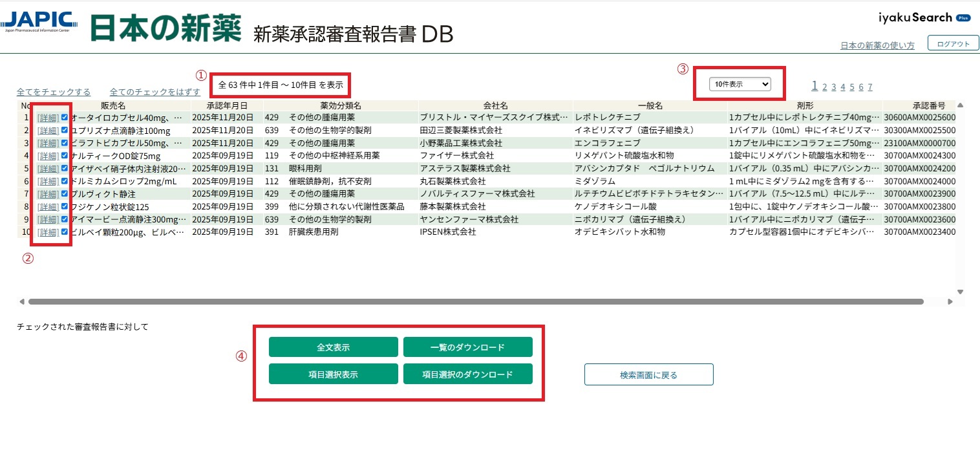Screen dimensions: 980x463
Task: Toggle the checkbox for ビラフトビカプセル50mg row
Action: pos(64,142)
